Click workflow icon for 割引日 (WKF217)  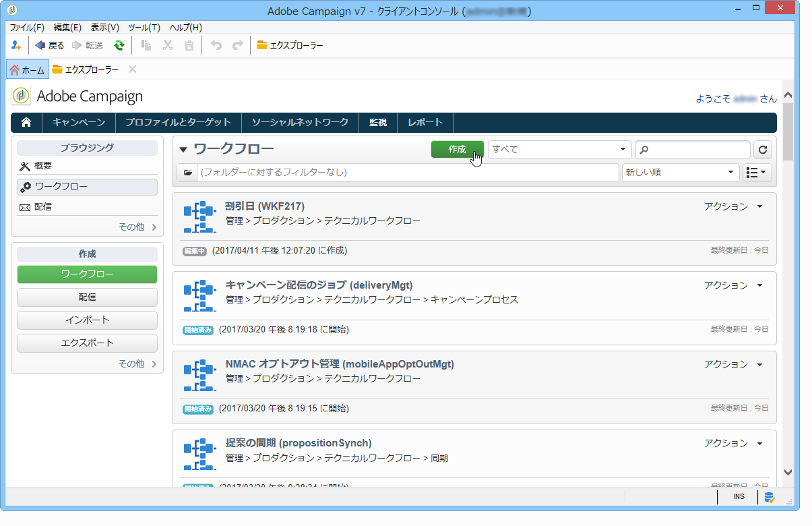click(x=200, y=217)
